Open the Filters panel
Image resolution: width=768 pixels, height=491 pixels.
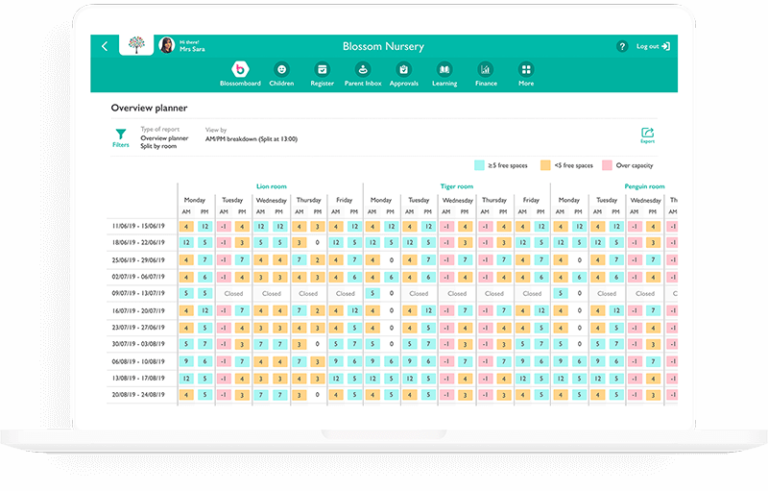[120, 136]
